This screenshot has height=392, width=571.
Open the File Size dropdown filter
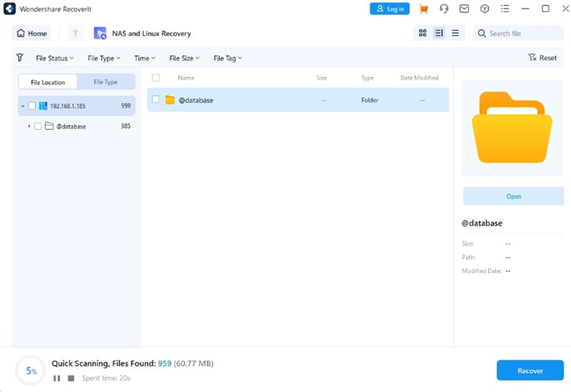pyautogui.click(x=184, y=58)
